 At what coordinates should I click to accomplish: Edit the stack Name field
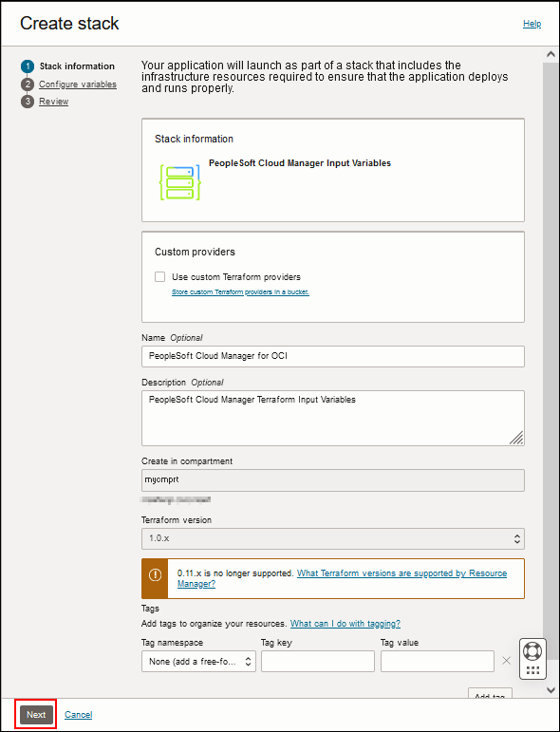tap(333, 356)
